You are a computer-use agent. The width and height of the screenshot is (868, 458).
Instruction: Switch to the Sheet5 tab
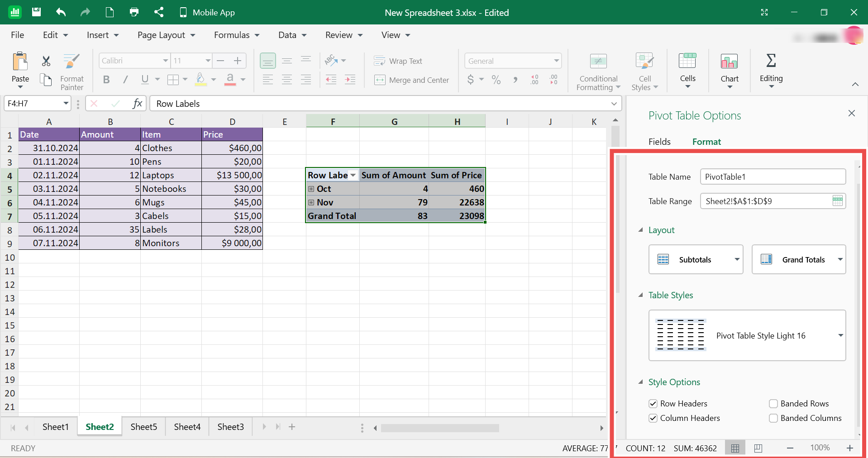(143, 427)
